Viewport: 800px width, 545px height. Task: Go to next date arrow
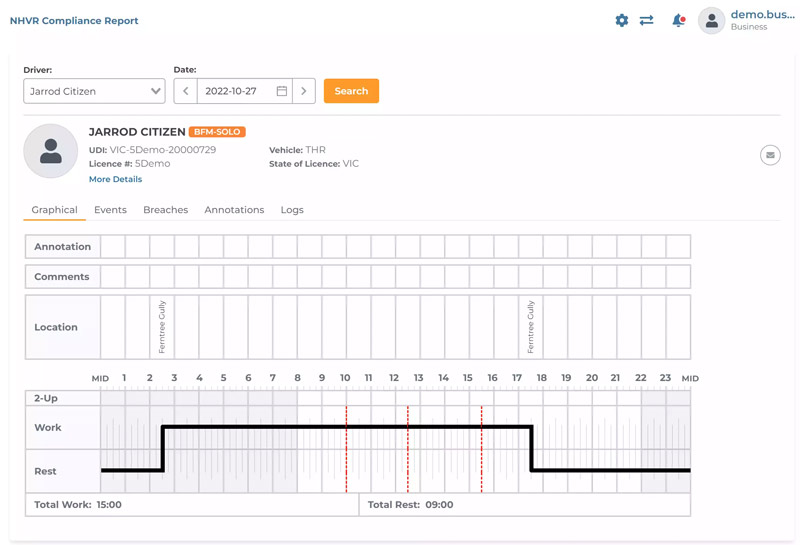tap(304, 91)
